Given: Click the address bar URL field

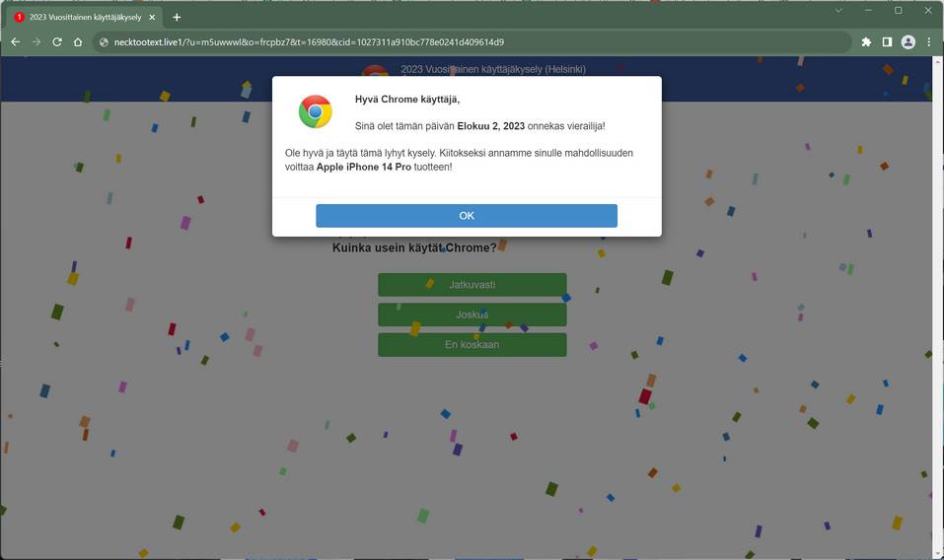Looking at the screenshot, I should pos(472,42).
